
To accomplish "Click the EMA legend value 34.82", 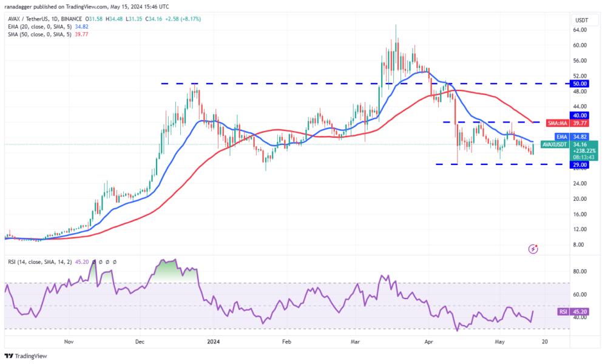I will tap(81, 27).
